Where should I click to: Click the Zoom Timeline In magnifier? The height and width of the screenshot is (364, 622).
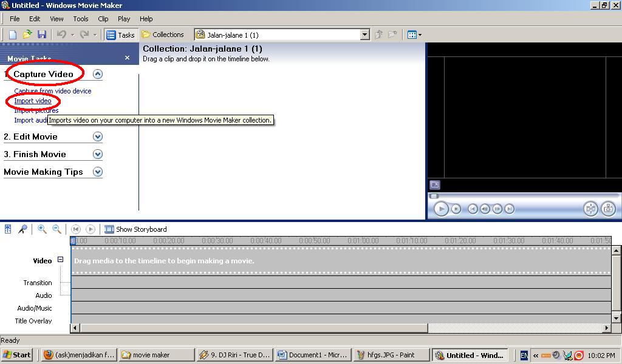(42, 229)
